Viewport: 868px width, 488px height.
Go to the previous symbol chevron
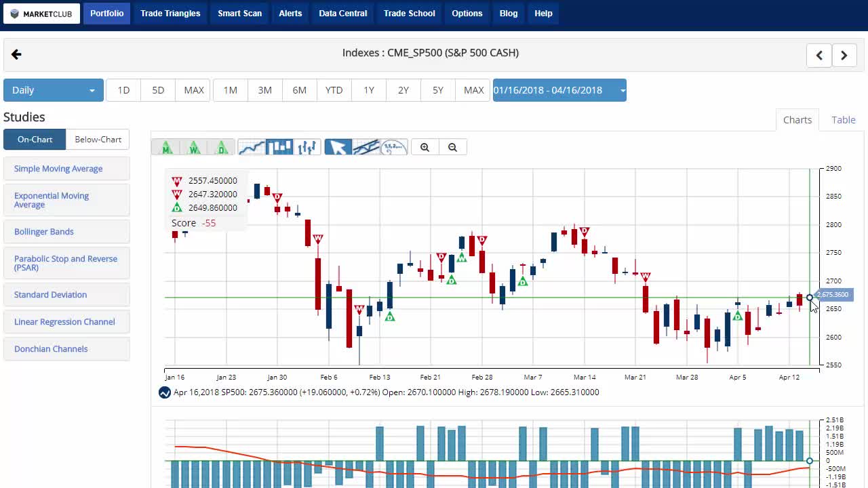[x=819, y=56]
